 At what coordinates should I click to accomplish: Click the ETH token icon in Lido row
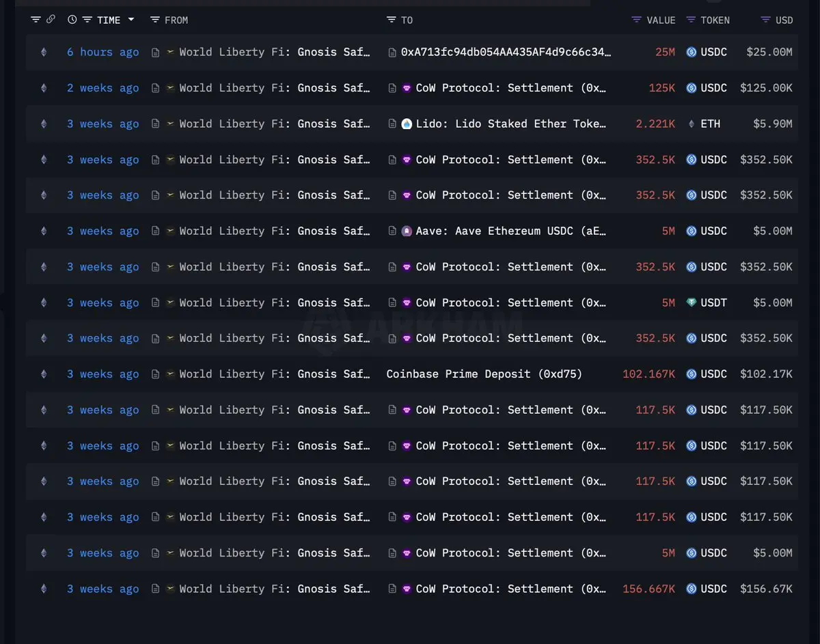point(691,124)
